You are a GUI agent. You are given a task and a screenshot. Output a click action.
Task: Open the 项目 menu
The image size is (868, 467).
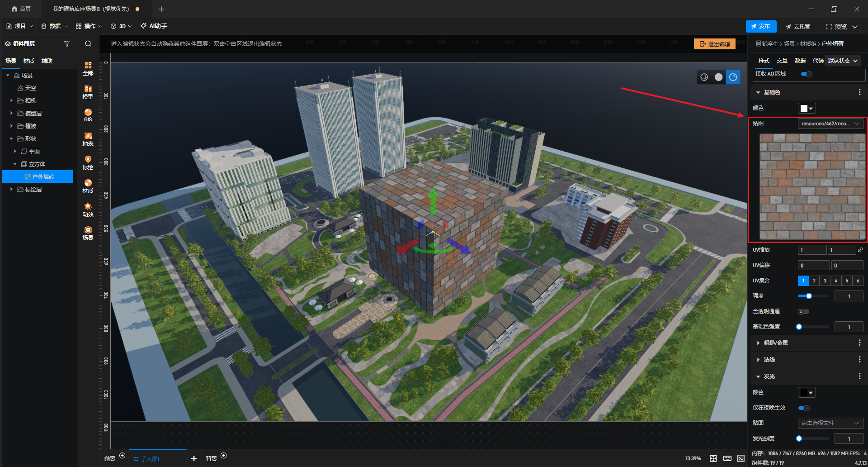[19, 26]
